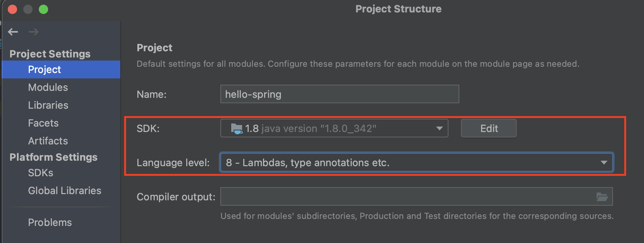
Task: Open the SDKs platform settings
Action: tap(40, 173)
